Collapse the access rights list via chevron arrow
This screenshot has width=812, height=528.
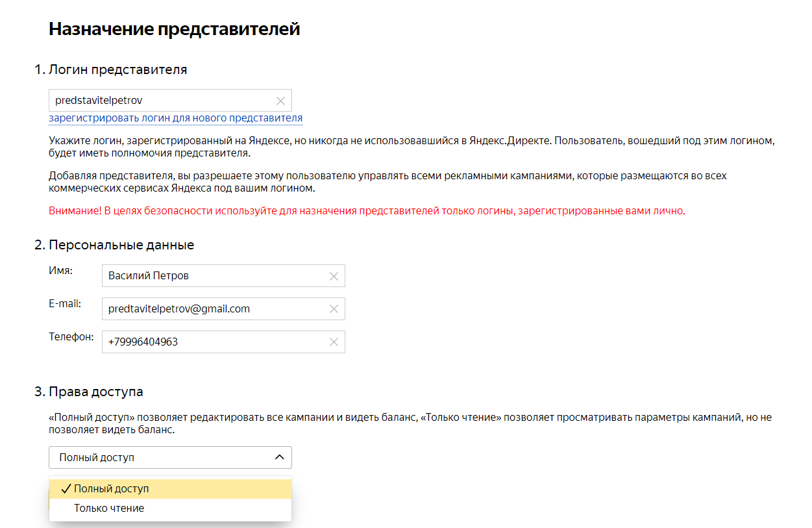coord(279,457)
